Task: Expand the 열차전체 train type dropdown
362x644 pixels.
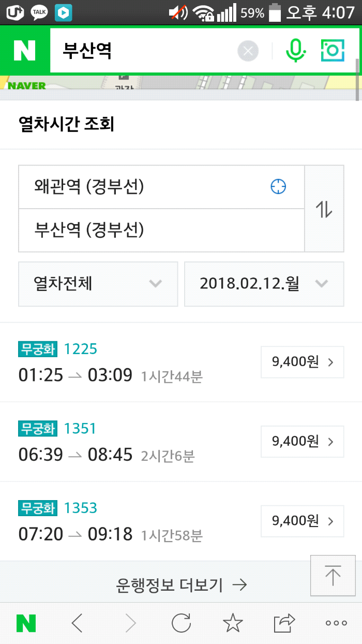Action: [98, 284]
